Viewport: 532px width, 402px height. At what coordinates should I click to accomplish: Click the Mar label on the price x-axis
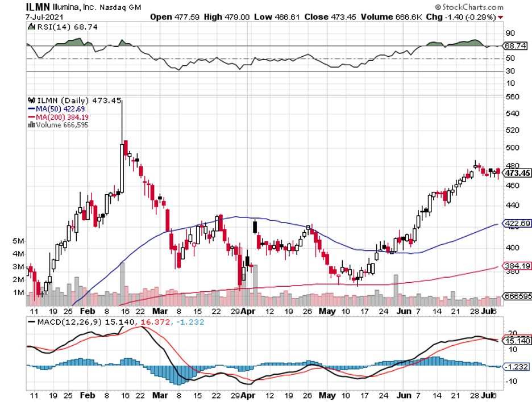click(x=160, y=311)
